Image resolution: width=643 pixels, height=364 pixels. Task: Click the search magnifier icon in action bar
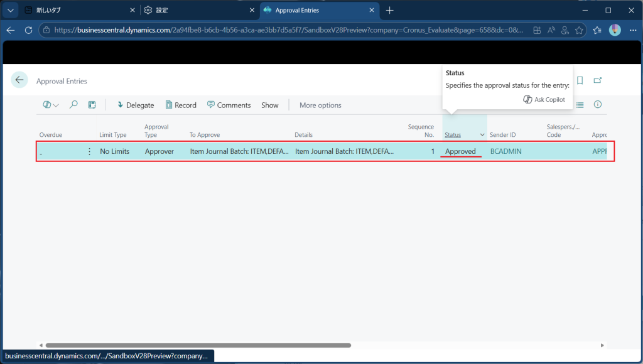point(73,105)
